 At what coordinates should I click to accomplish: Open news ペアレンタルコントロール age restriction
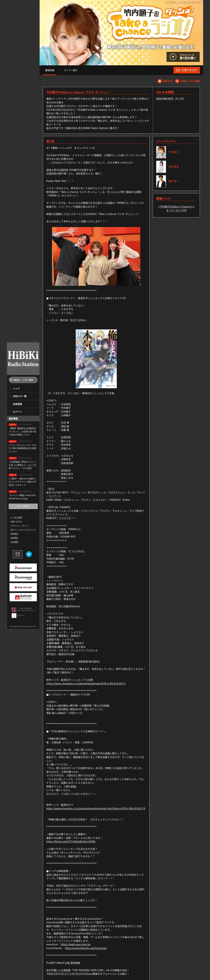coord(22,448)
